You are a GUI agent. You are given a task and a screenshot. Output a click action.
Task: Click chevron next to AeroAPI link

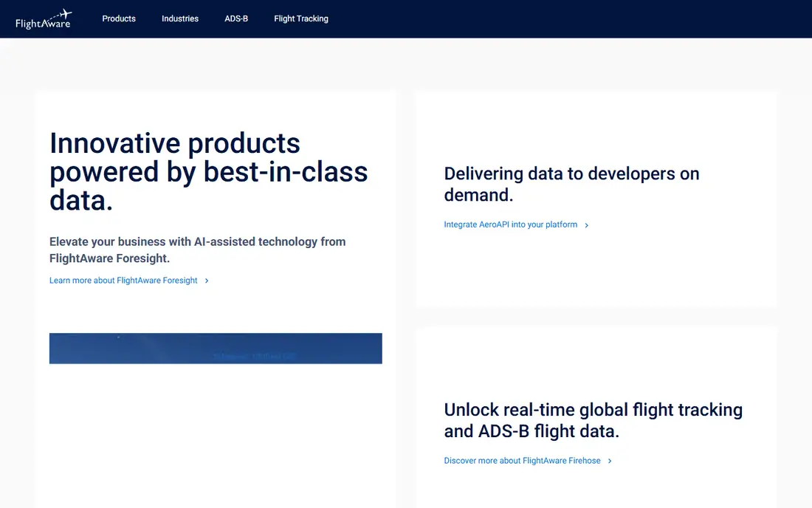click(586, 224)
